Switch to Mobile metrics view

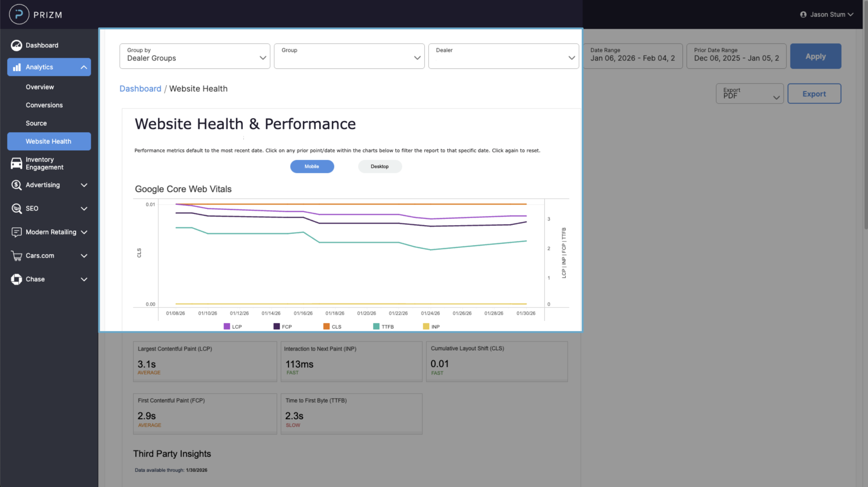point(312,166)
